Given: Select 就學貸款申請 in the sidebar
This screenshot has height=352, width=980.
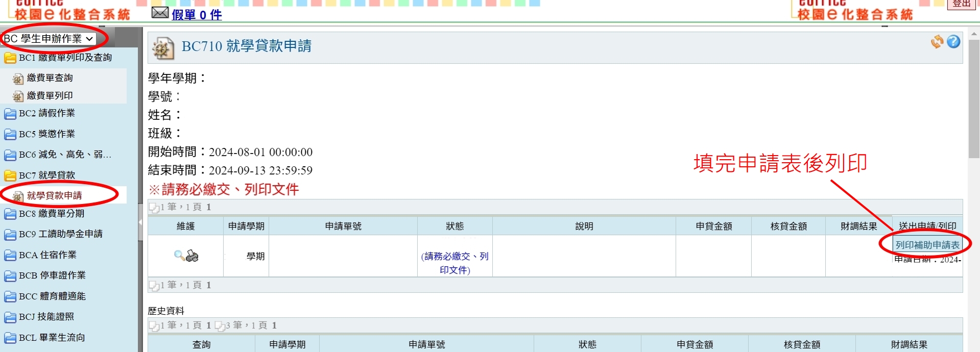Looking at the screenshot, I should pyautogui.click(x=54, y=196).
